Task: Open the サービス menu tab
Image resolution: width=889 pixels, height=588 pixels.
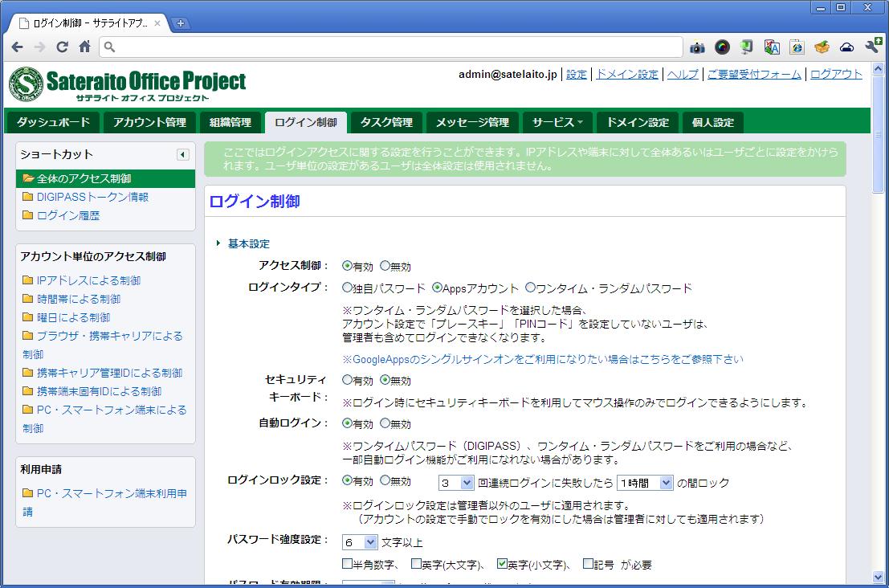Action: [x=557, y=122]
